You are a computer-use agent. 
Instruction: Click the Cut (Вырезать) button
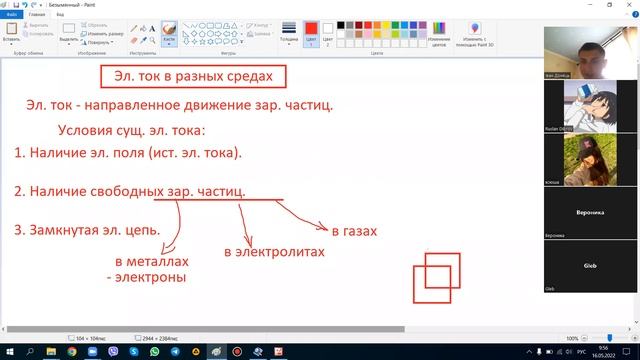pyautogui.click(x=36, y=25)
